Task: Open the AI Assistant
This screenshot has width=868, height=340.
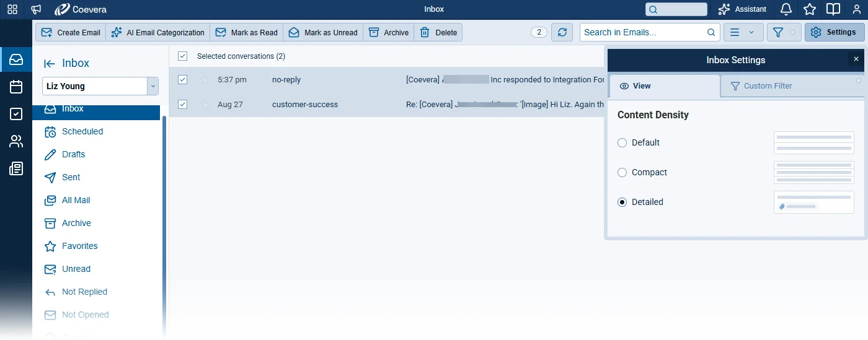Action: coord(742,9)
